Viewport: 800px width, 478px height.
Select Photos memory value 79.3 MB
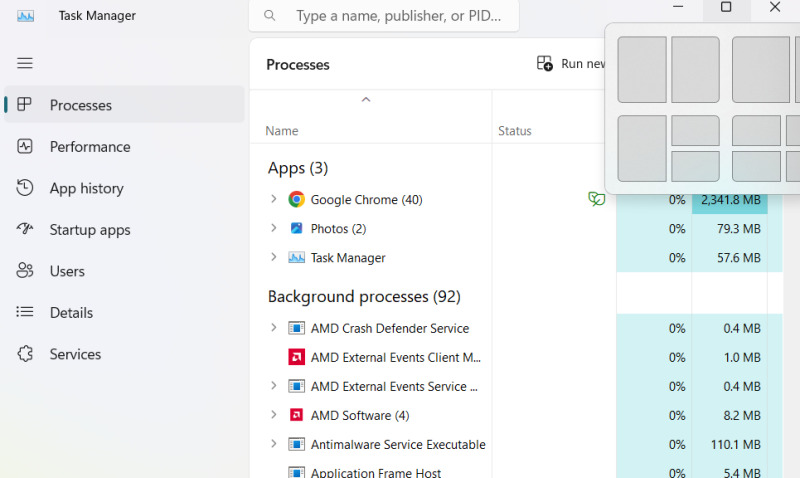(730, 229)
